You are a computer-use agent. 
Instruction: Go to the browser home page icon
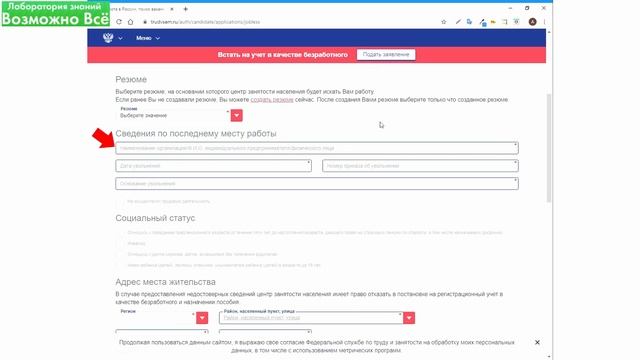click(131, 22)
